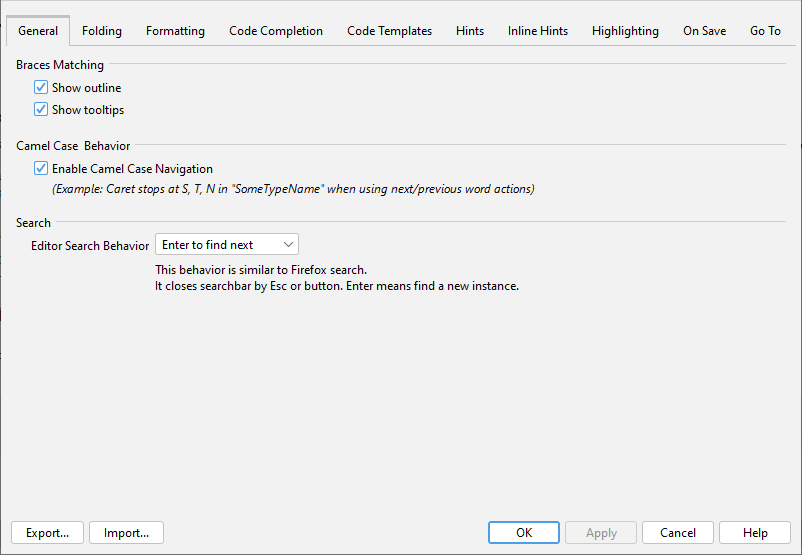Uncheck the Show outline checkbox

[41, 88]
